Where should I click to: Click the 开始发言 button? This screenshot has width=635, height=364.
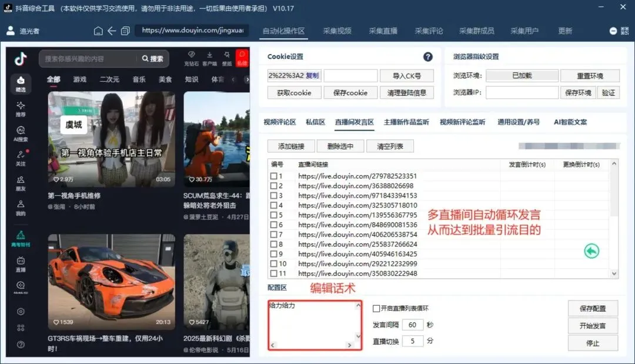593,326
